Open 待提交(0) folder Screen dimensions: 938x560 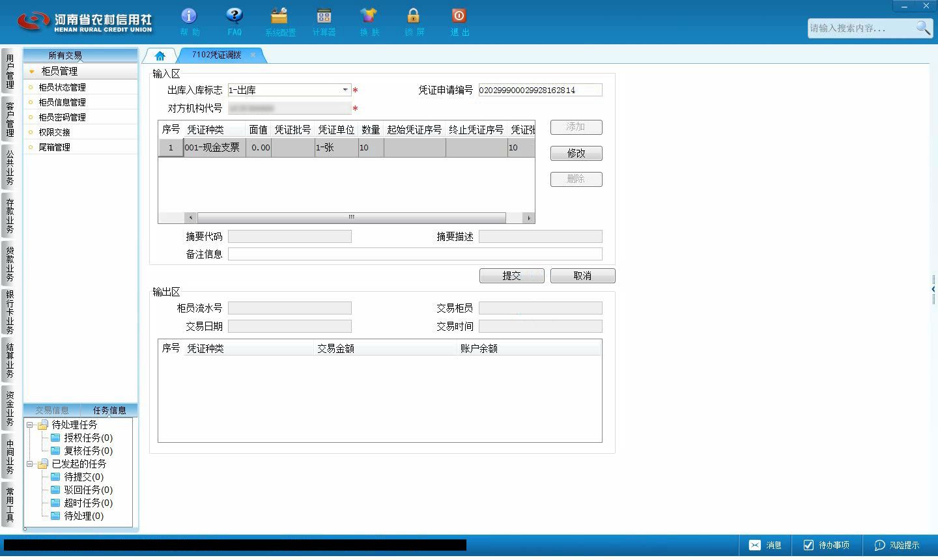[78, 477]
